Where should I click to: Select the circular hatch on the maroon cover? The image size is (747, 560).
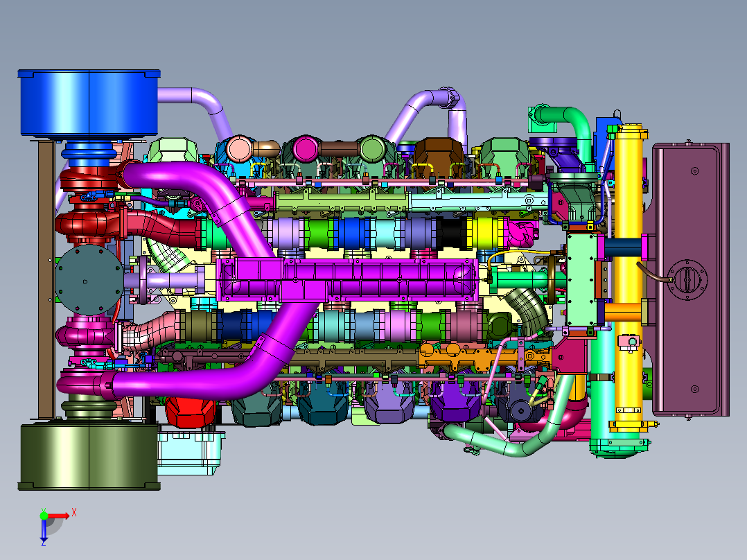pyautogui.click(x=687, y=280)
